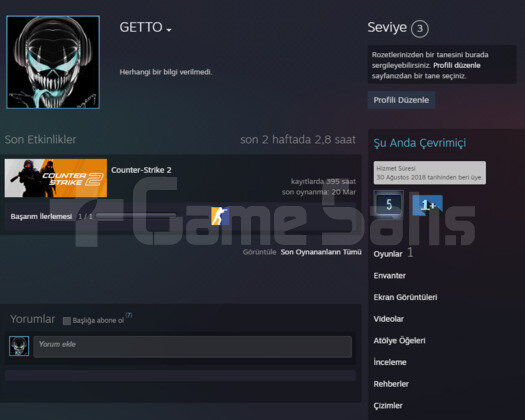Viewport: 525px width, 420px height.
Task: Open the Atölye Öğeleri link
Action: pos(399,341)
